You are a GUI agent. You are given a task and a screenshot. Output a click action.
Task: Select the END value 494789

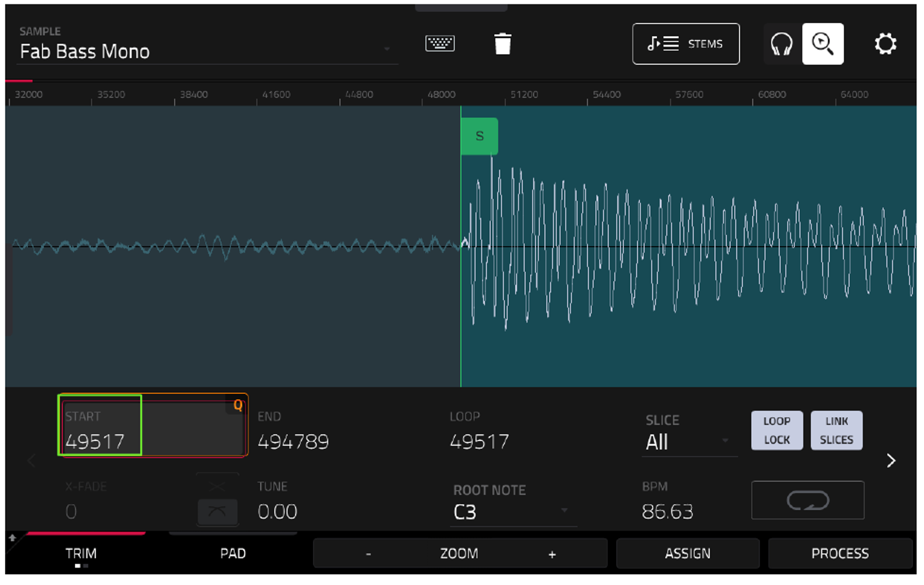pyautogui.click(x=293, y=442)
